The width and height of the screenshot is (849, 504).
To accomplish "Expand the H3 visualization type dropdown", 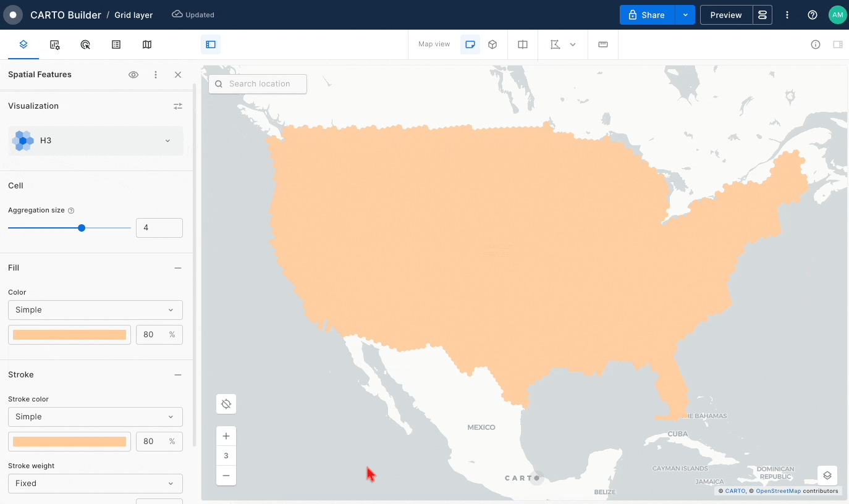I will click(x=96, y=141).
